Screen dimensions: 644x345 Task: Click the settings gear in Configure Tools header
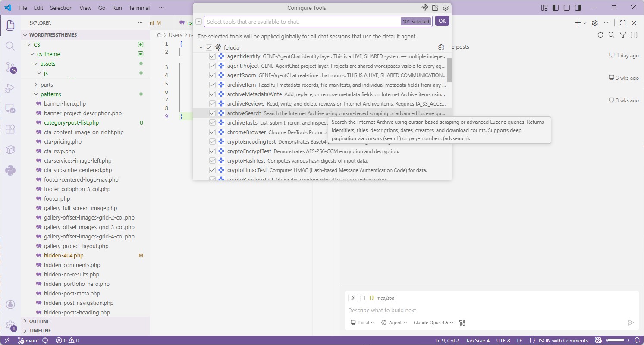(x=446, y=8)
